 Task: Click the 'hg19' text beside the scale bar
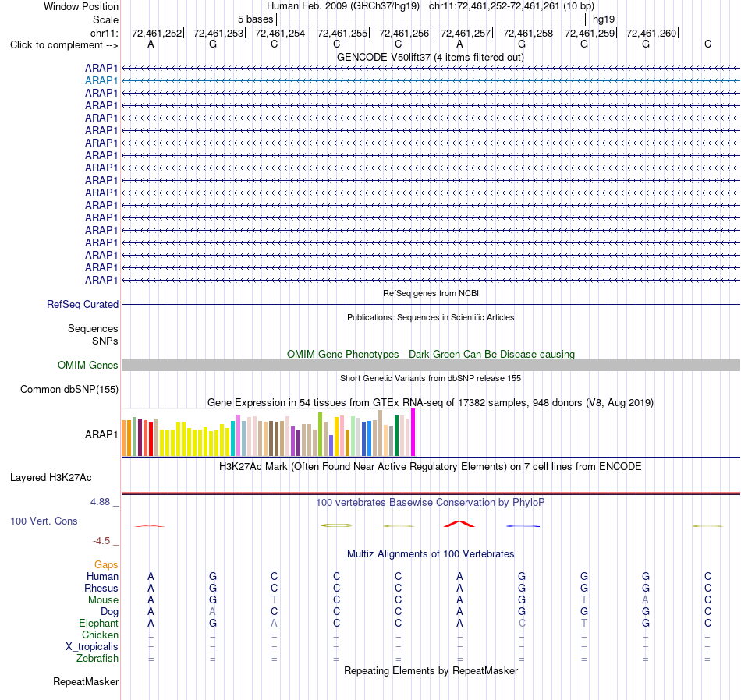[x=604, y=19]
